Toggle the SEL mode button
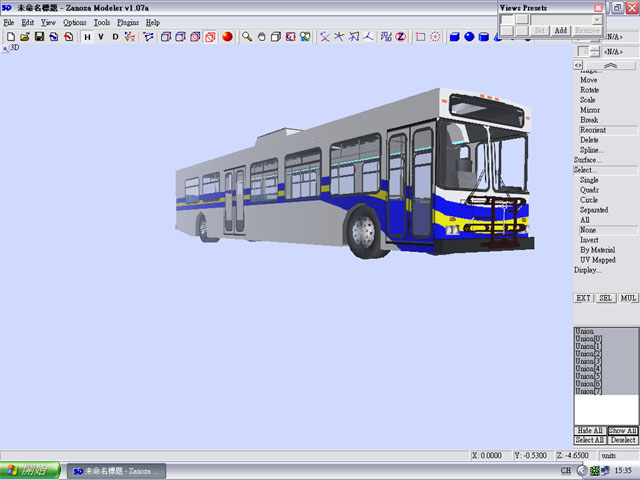Viewport: 640px width, 480px height. [606, 298]
